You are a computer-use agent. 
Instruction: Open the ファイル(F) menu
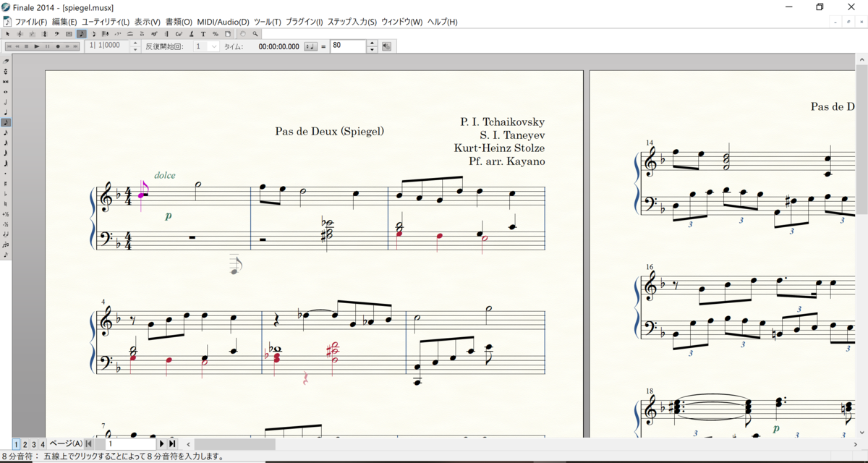point(31,22)
